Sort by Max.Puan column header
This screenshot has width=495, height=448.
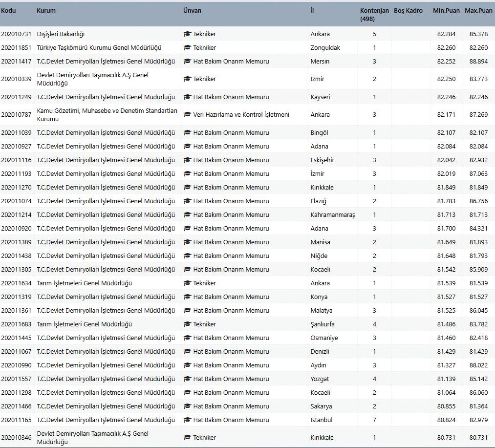pos(478,11)
